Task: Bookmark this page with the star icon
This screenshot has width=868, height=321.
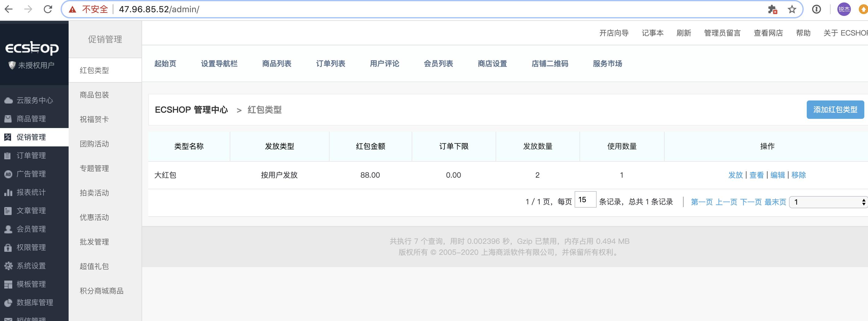Action: tap(791, 9)
